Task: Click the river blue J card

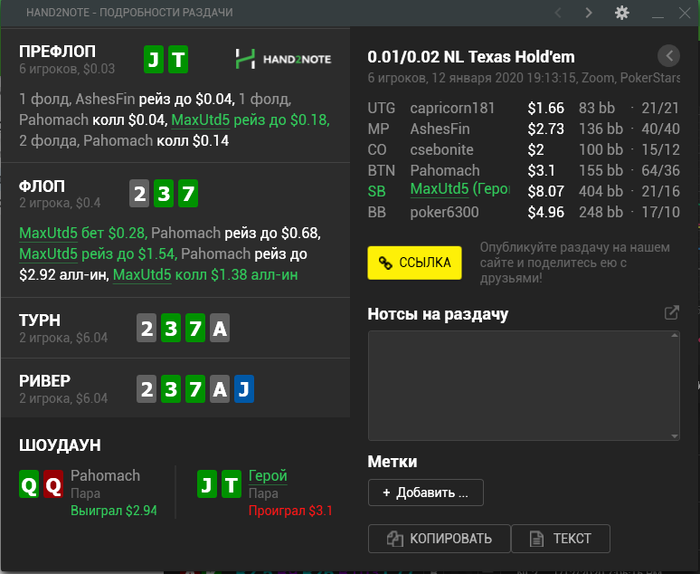Action: tap(244, 389)
